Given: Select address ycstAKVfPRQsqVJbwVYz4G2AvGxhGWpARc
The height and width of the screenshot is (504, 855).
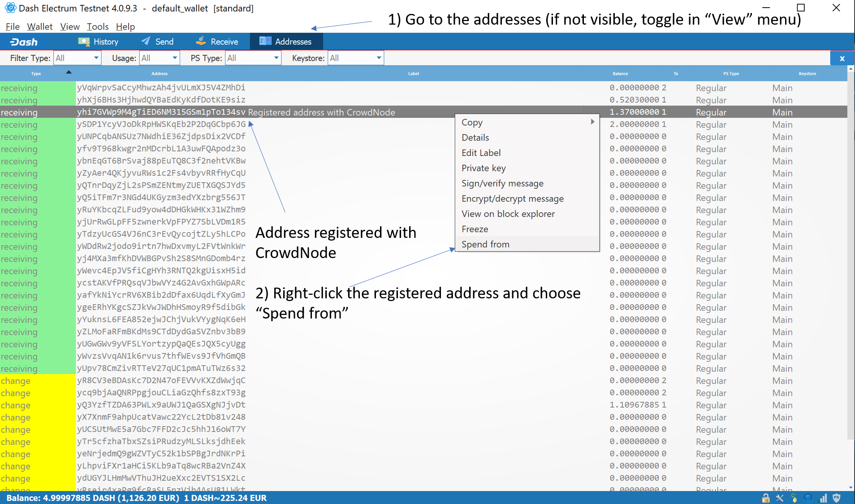Looking at the screenshot, I should click(x=161, y=283).
